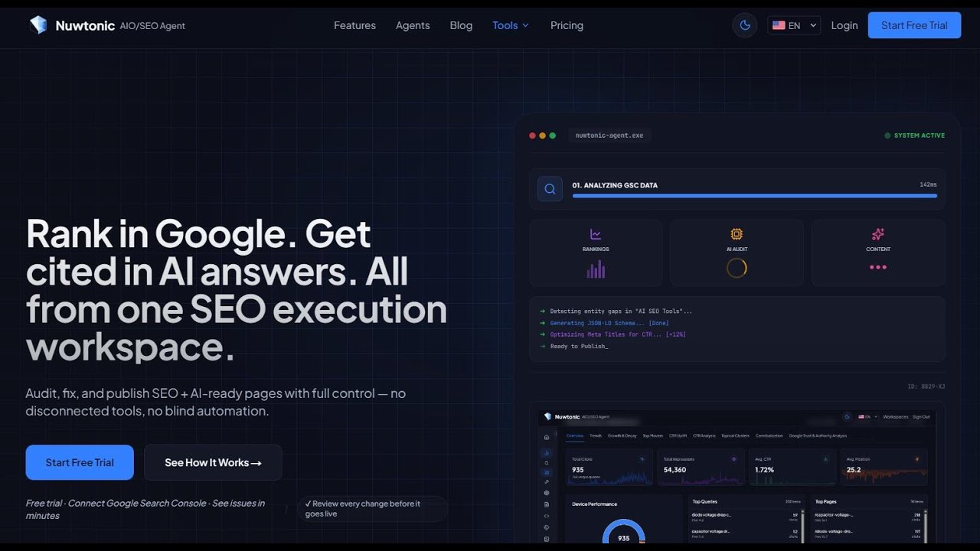This screenshot has height=551, width=980.
Task: Open the language dropdown in dashboard preview
Action: (x=867, y=416)
